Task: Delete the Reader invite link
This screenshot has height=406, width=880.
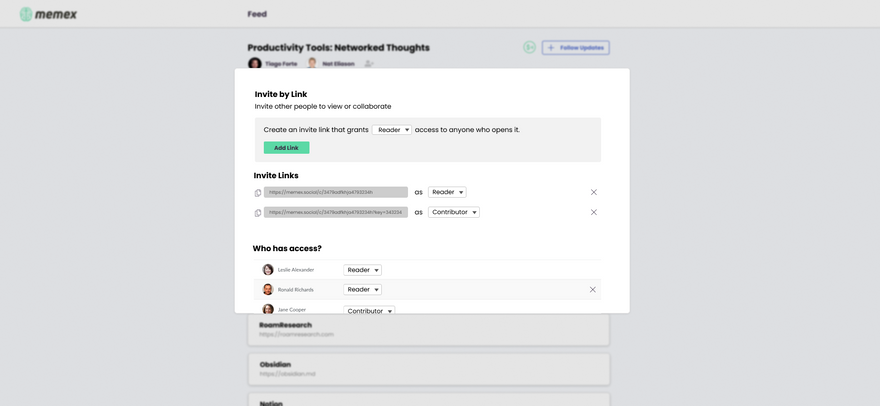Action: (593, 192)
